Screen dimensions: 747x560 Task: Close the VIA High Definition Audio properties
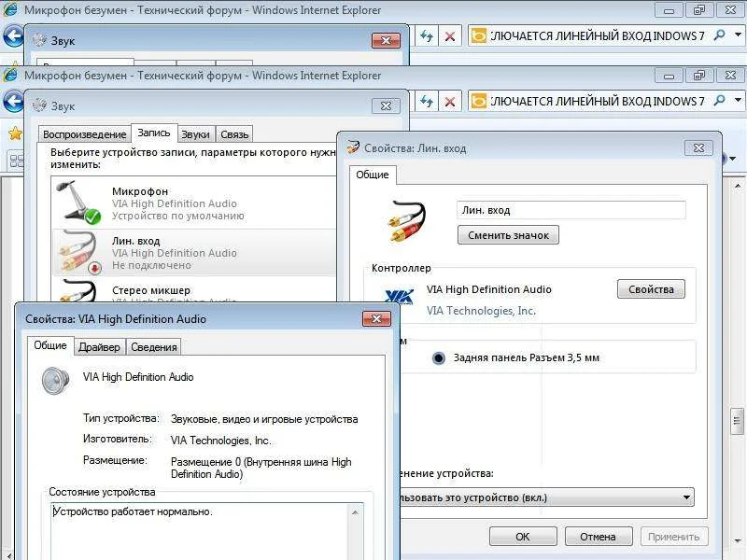[x=376, y=318]
